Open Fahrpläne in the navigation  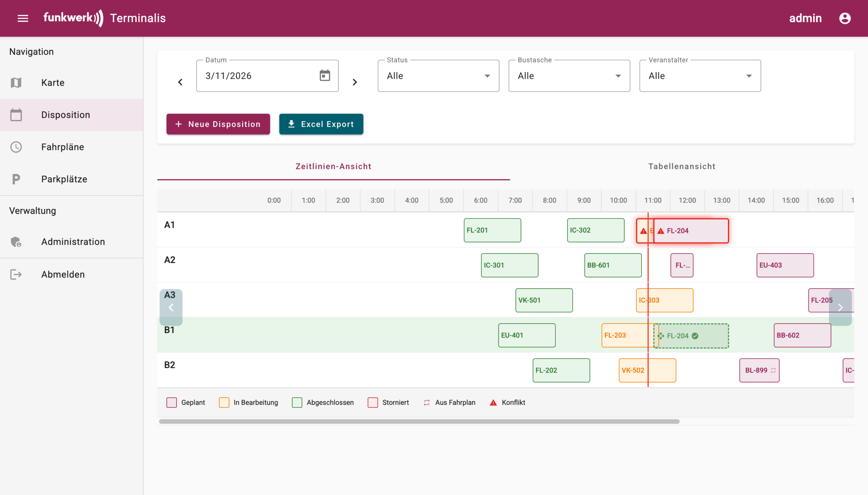[x=62, y=147]
